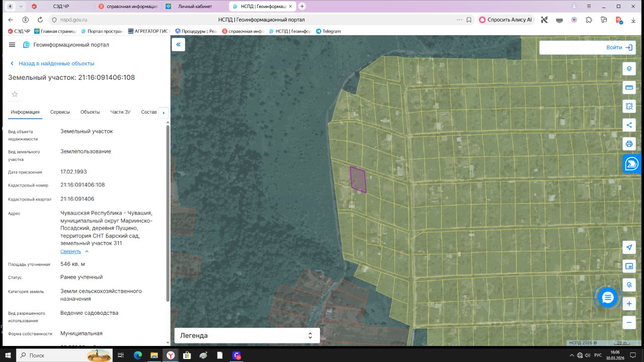Click the share map icon
Viewport: 644px width, 362px height.
(x=629, y=125)
